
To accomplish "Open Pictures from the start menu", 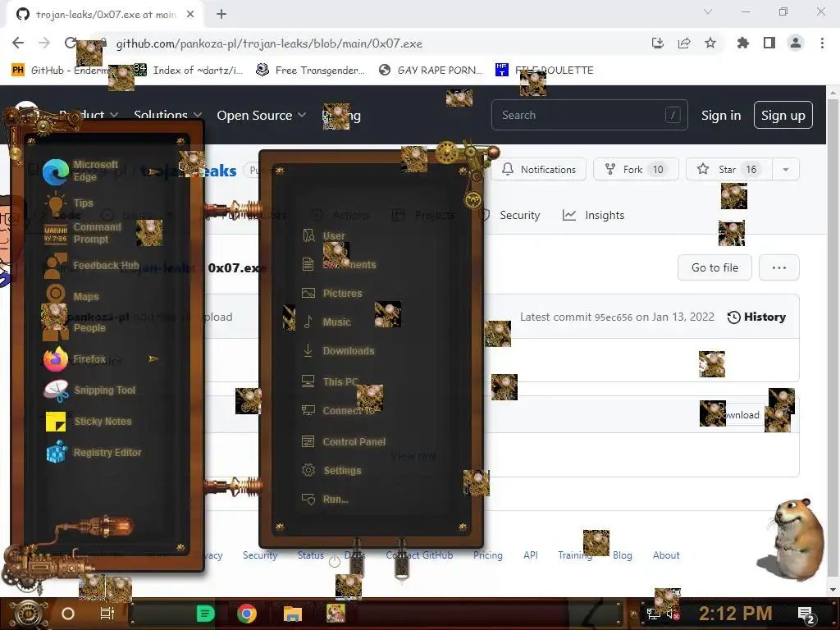I will (x=332, y=293).
